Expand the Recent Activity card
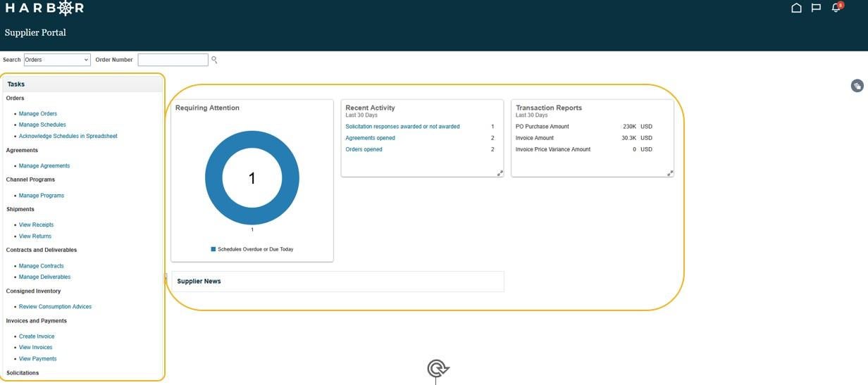 500,173
